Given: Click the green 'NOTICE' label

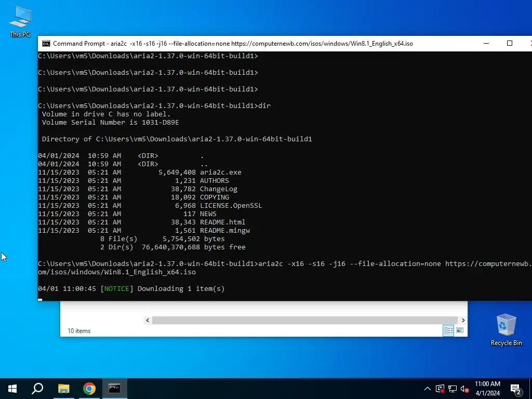Looking at the screenshot, I should click(x=116, y=289).
